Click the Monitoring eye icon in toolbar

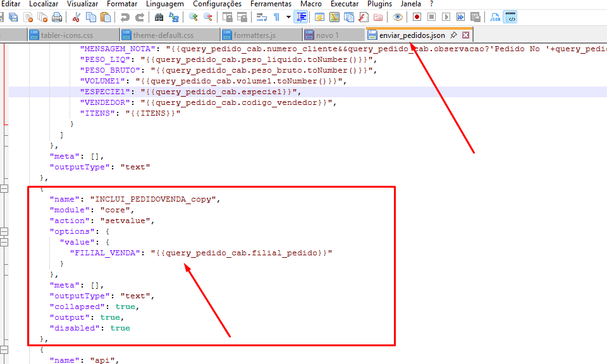point(397,17)
